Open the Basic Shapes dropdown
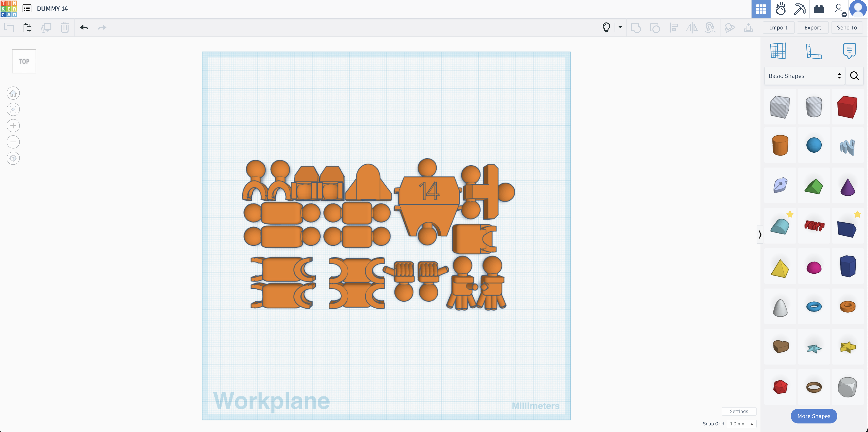 coord(804,76)
